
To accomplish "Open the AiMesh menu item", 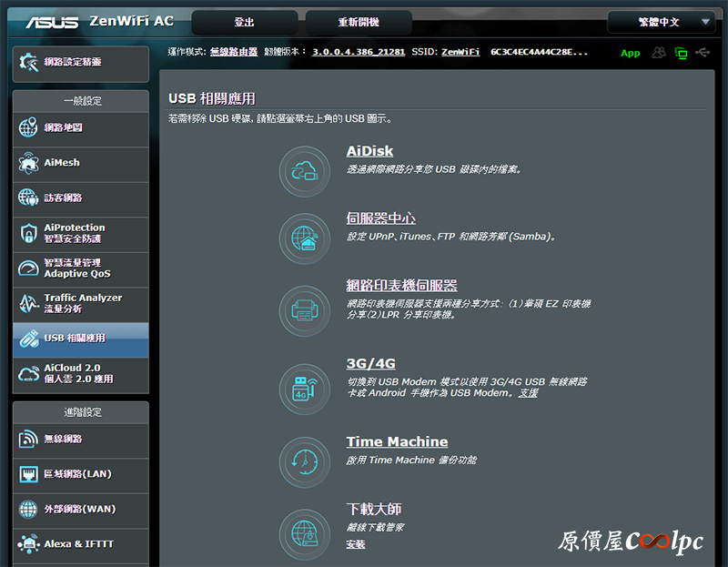I will (81, 163).
